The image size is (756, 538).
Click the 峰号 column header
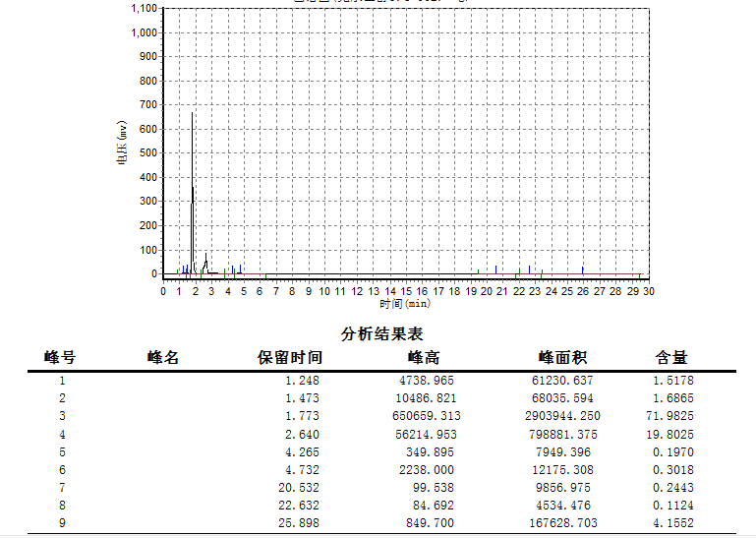60,358
